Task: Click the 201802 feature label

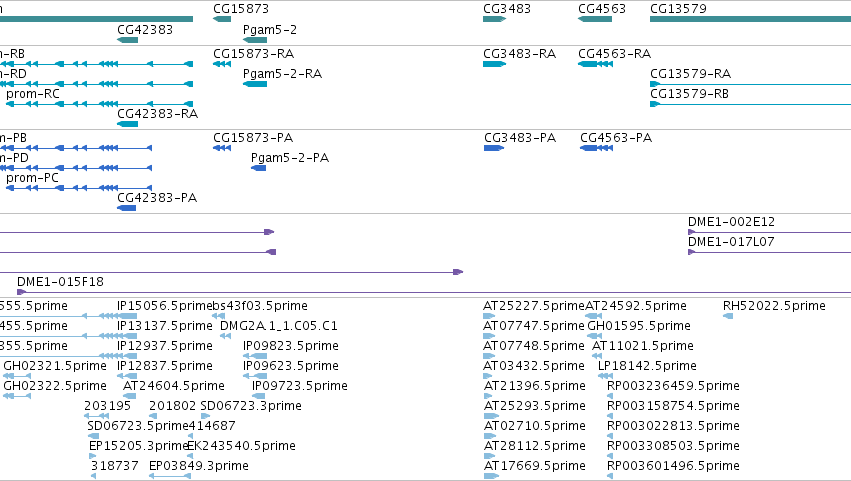Action: pos(173,406)
